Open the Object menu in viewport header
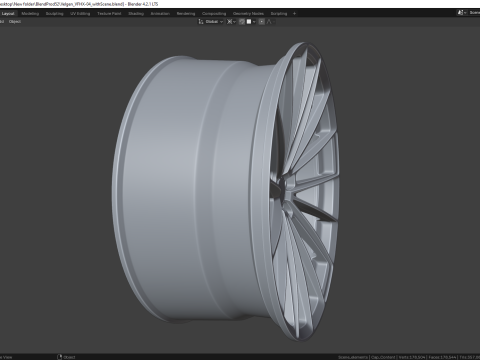The height and width of the screenshot is (360, 480). click(x=15, y=22)
